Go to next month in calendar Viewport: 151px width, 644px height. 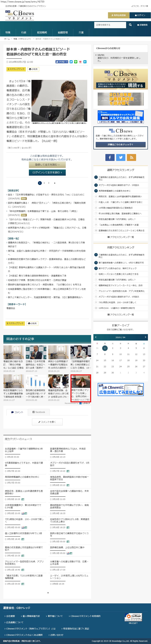coord(145,337)
